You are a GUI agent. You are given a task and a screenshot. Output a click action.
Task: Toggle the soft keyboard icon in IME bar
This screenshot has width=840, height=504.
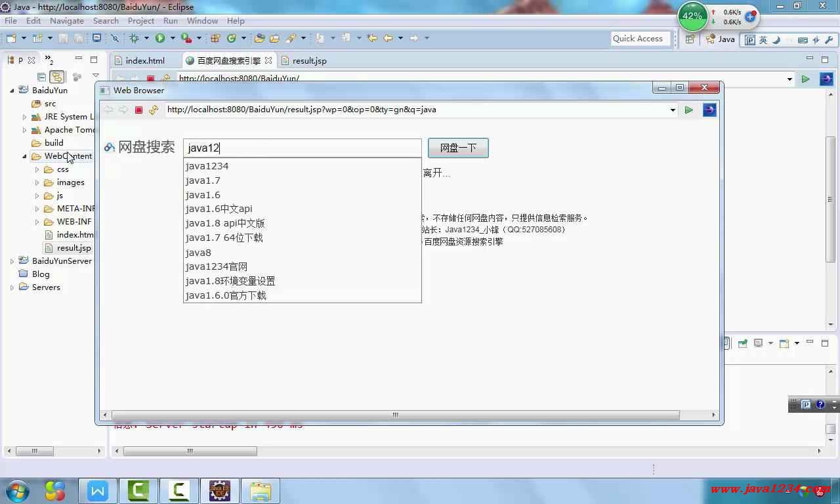(x=803, y=39)
